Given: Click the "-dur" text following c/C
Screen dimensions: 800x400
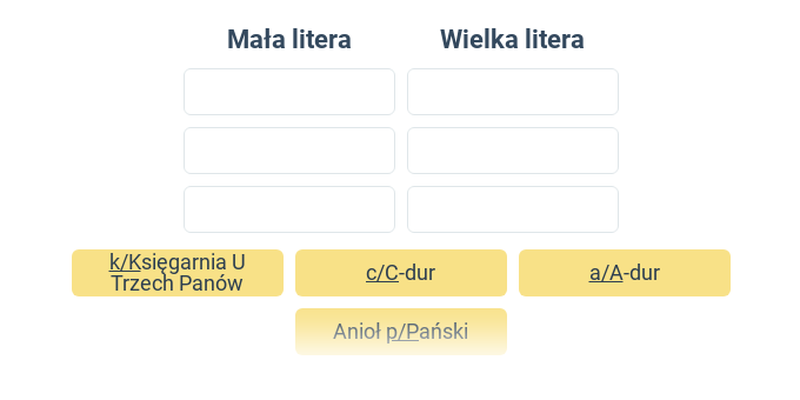Looking at the screenshot, I should click(x=417, y=273).
